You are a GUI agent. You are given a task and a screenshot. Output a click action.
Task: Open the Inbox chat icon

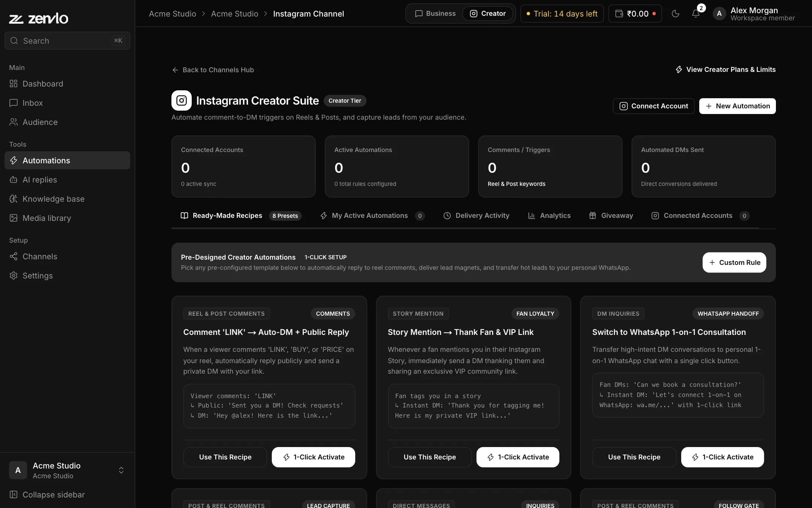(x=14, y=103)
